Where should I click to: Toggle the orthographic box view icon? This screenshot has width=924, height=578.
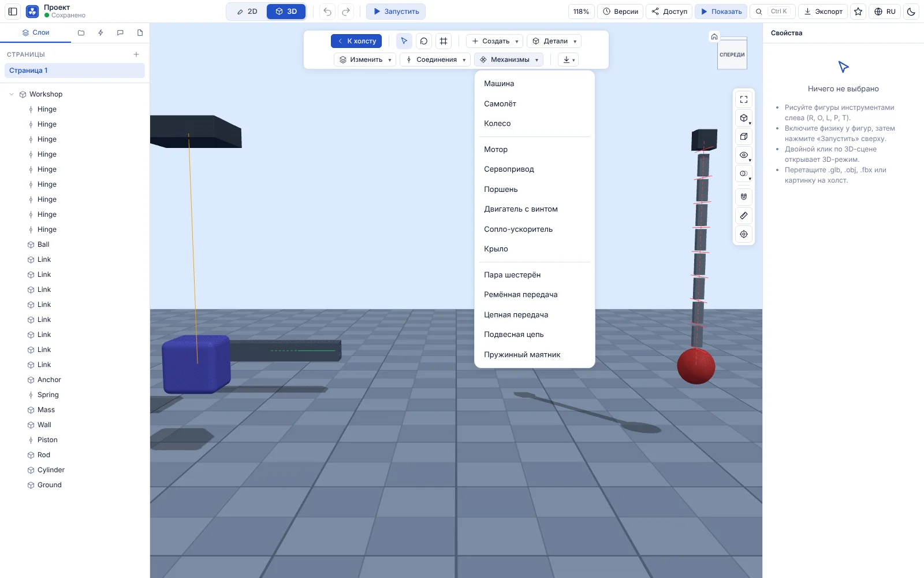(744, 136)
